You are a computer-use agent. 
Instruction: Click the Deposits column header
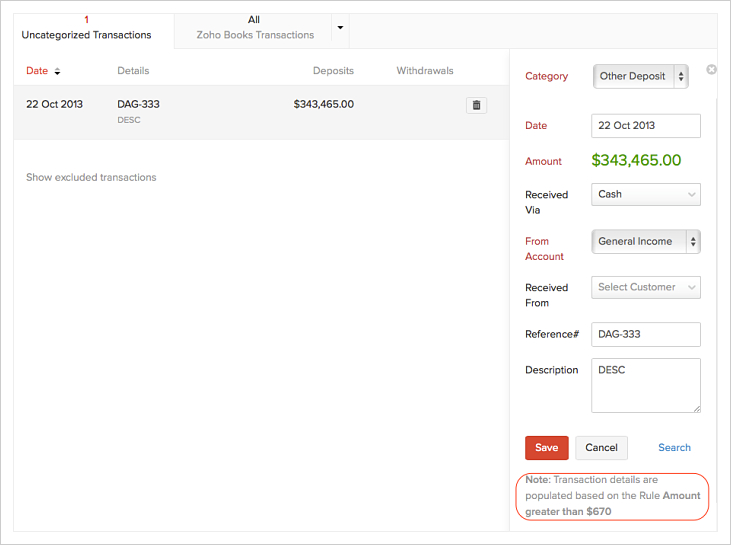[x=332, y=71]
